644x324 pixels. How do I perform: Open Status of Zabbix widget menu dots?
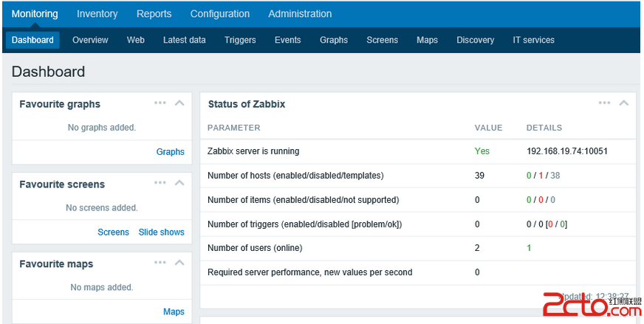pyautogui.click(x=604, y=103)
